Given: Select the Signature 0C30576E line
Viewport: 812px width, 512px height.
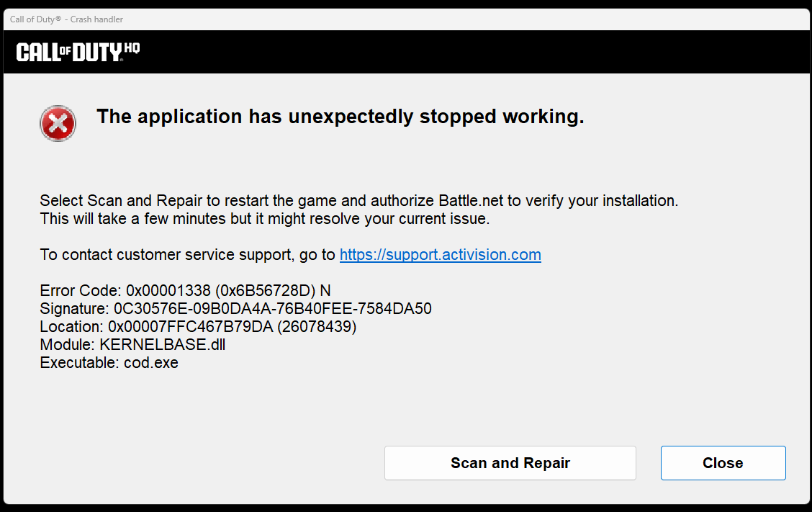Looking at the screenshot, I should tap(235, 308).
